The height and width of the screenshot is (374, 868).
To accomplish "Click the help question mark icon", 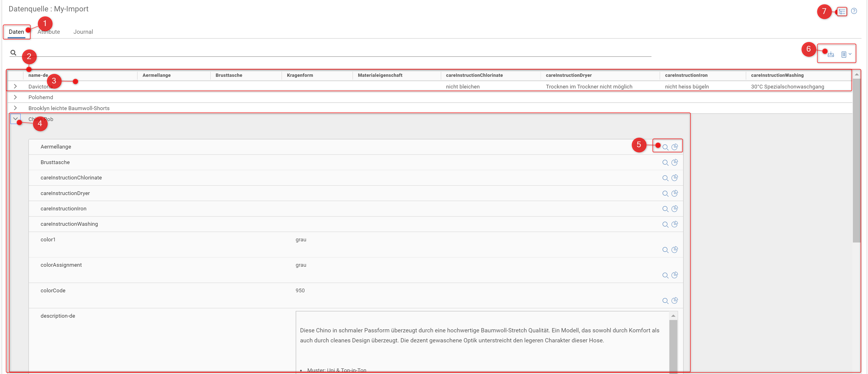I will coord(854,11).
